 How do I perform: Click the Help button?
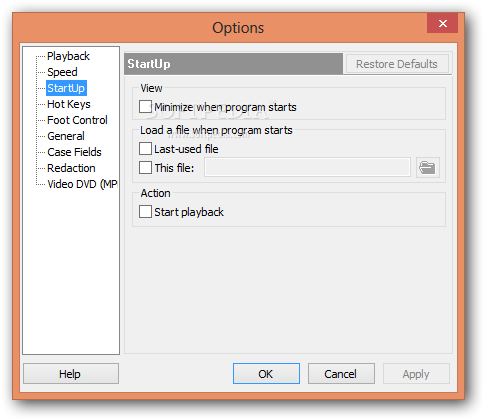[x=71, y=374]
